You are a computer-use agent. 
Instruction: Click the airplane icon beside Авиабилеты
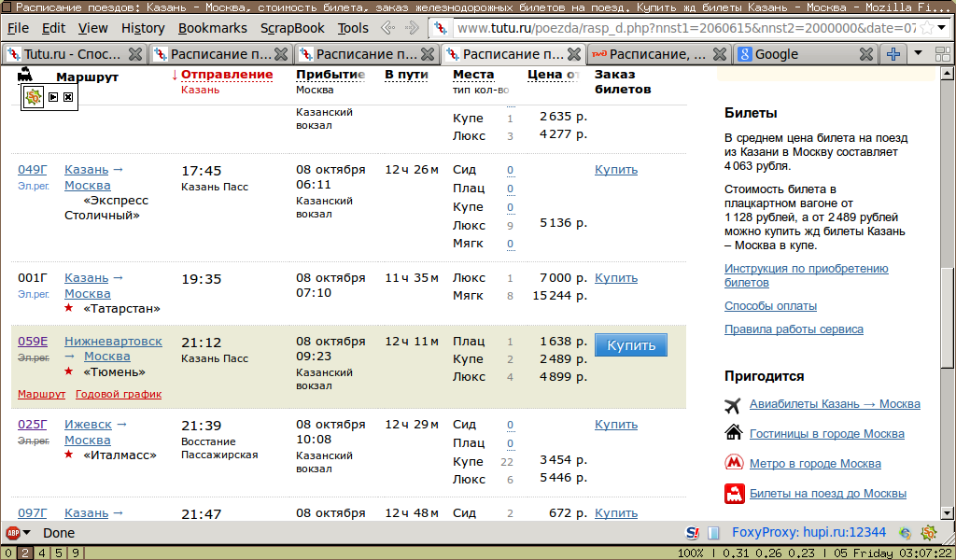click(734, 405)
